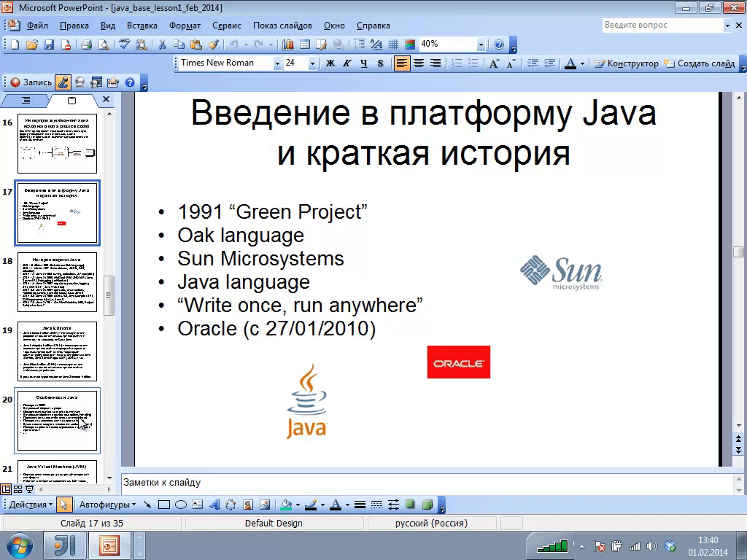Insert a chart from the toolbar
This screenshot has height=560, width=747.
pos(287,44)
